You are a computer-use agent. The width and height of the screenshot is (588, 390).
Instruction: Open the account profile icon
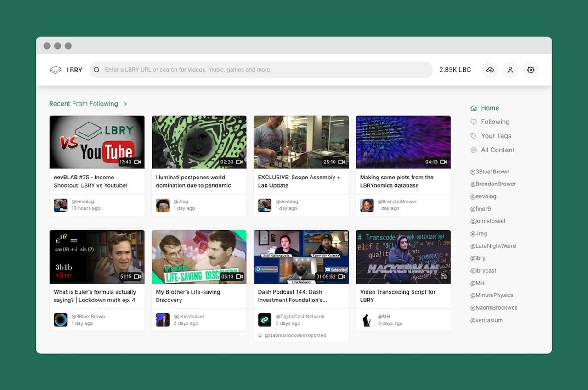pos(510,70)
